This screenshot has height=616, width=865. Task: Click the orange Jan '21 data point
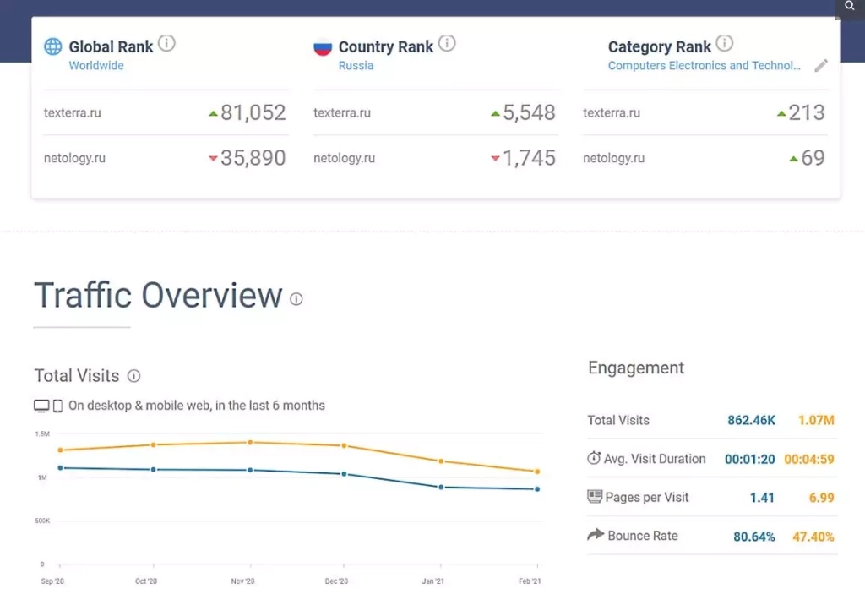point(441,461)
